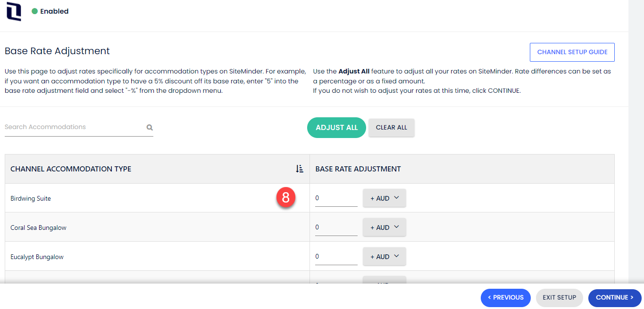Image resolution: width=644 pixels, height=309 pixels.
Task: Click the sort icon in the table header
Action: 299,168
